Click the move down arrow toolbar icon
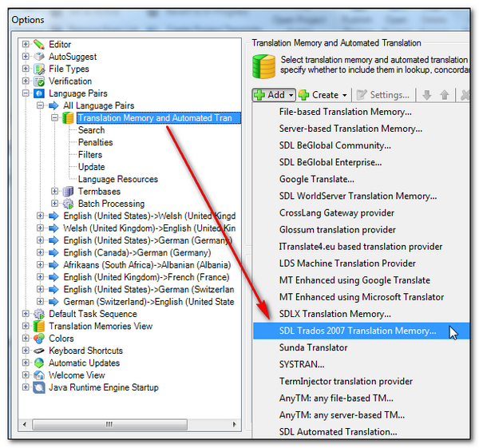Screen dimensions: 479x448 click(427, 95)
